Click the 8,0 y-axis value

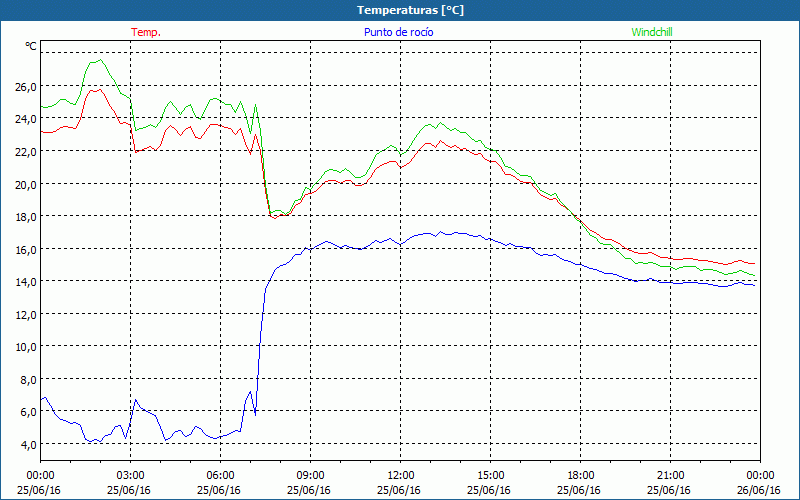click(28, 380)
